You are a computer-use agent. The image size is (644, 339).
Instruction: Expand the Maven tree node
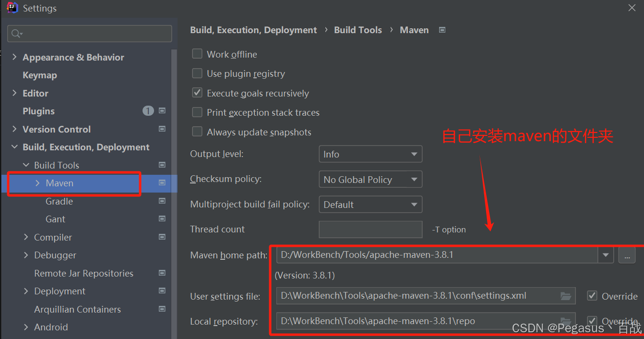pyautogui.click(x=37, y=183)
